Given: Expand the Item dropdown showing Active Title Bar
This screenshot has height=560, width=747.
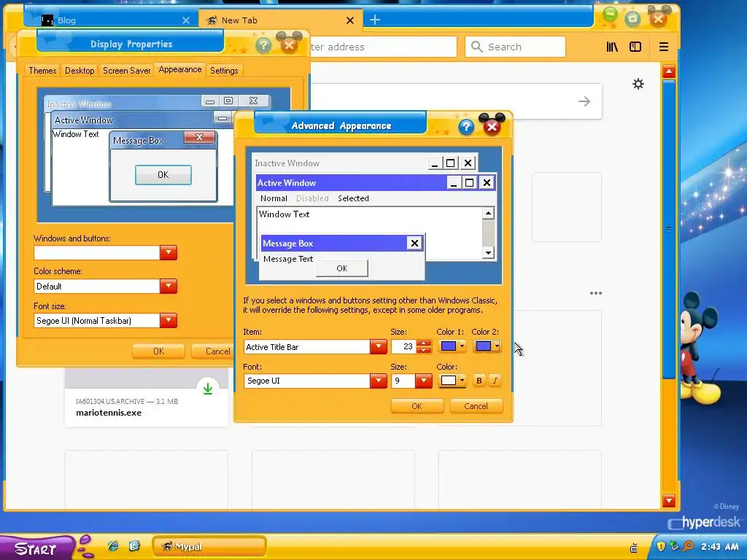Looking at the screenshot, I should [379, 346].
